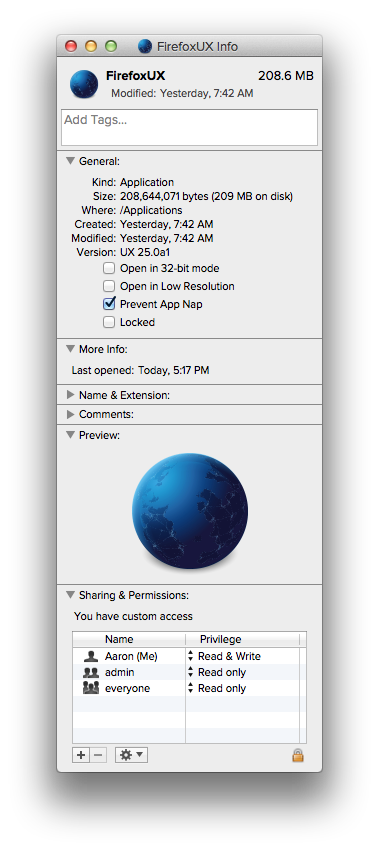
Task: Click the FirefoxUX name in header
Action: [136, 75]
